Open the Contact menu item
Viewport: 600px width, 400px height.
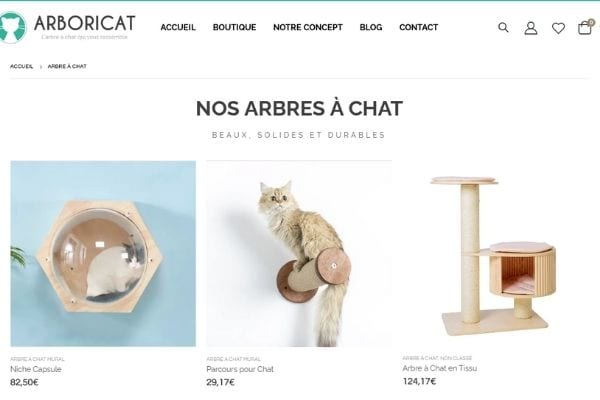coord(419,27)
